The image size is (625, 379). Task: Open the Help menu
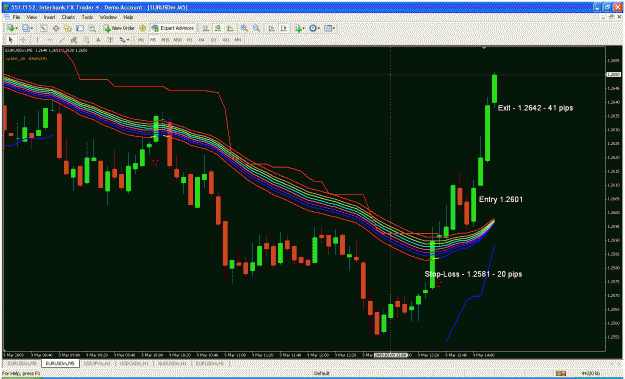(x=128, y=18)
